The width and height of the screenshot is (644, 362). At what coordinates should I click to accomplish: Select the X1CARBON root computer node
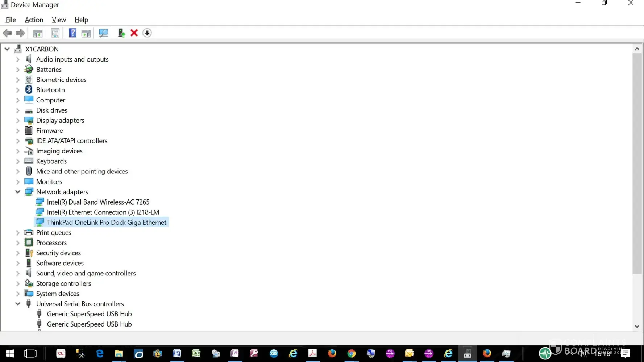(x=42, y=49)
